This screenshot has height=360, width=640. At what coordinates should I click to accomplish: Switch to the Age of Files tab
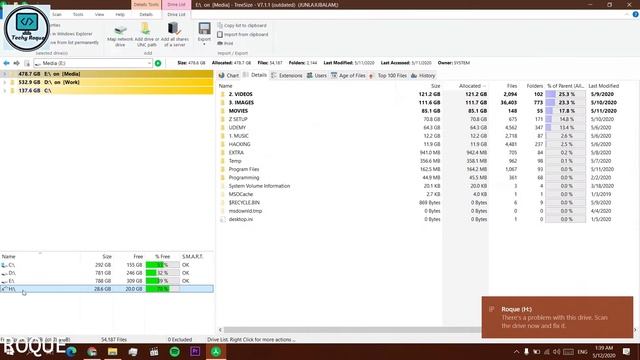[x=348, y=76]
